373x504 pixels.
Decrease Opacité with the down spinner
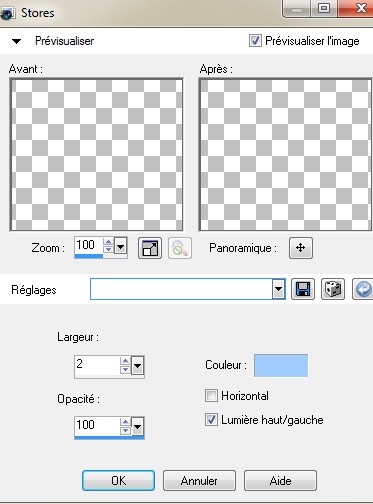pos(125,431)
